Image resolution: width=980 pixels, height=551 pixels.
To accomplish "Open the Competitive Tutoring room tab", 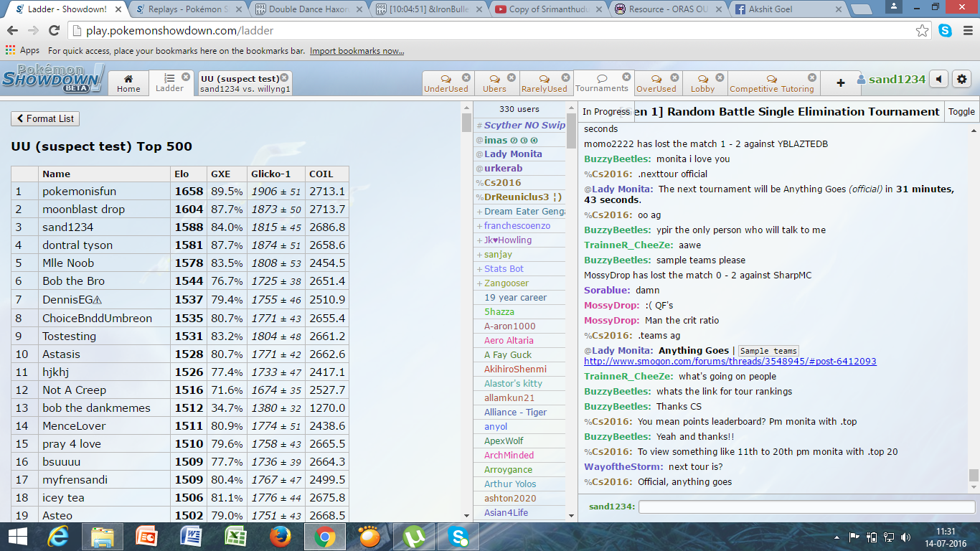I will click(x=771, y=84).
